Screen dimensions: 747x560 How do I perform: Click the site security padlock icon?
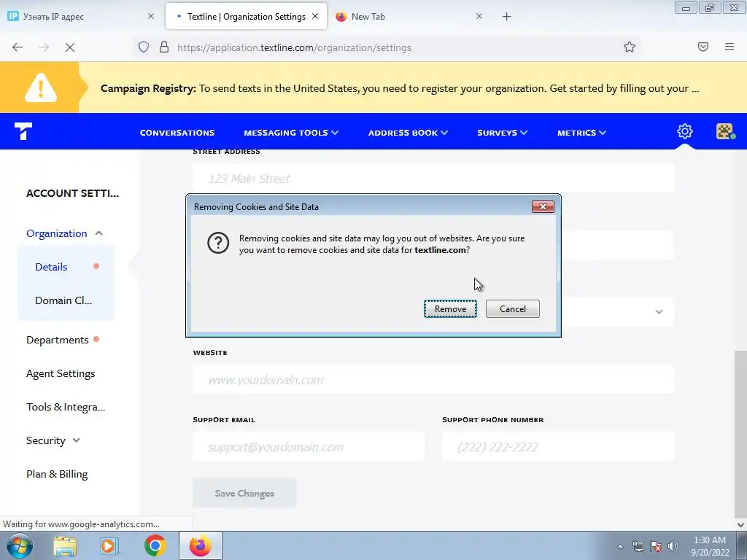point(164,47)
